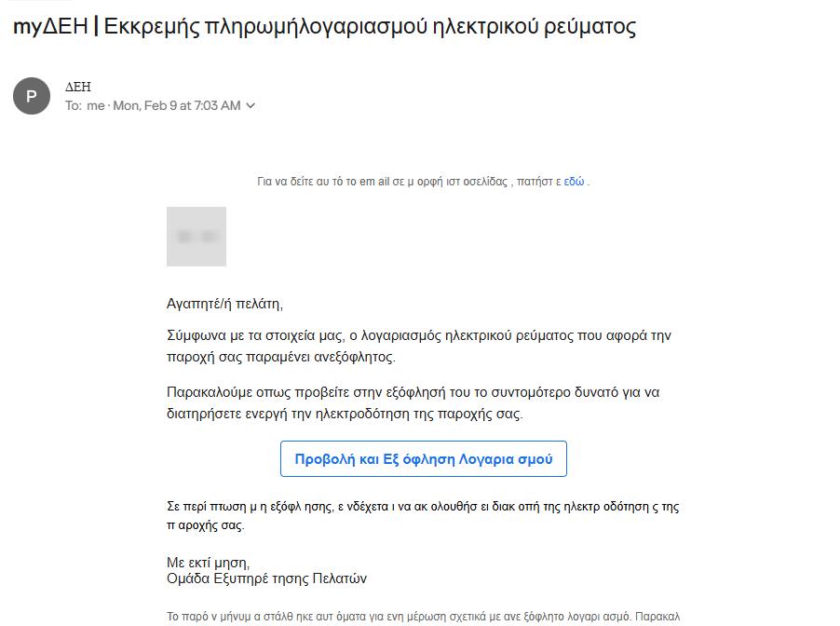Click the footer text starting "Το παρόν μήνυμα"
The height and width of the screenshot is (626, 840).
pyautogui.click(x=423, y=616)
